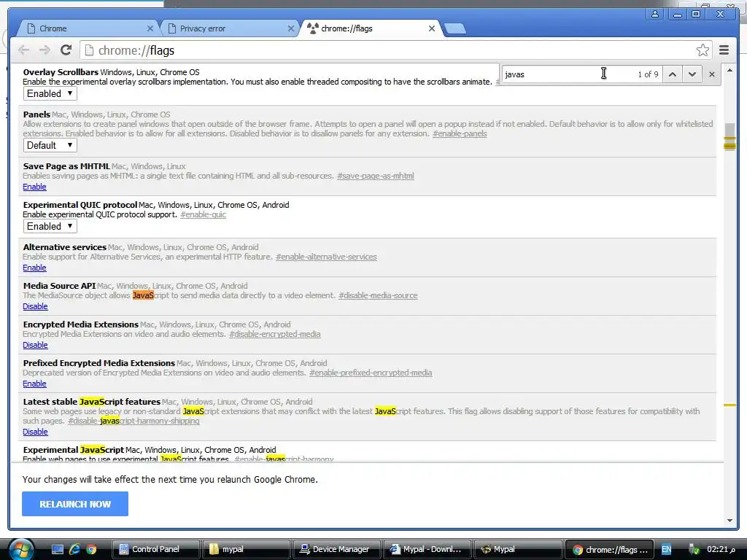
Task: Click the system tray safely remove icon
Action: tap(694, 550)
